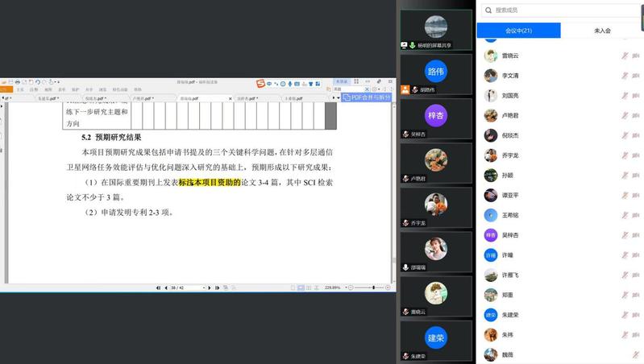Toggle microphone mute icon for 刘国亮
The image size is (644, 364).
[x=624, y=95]
